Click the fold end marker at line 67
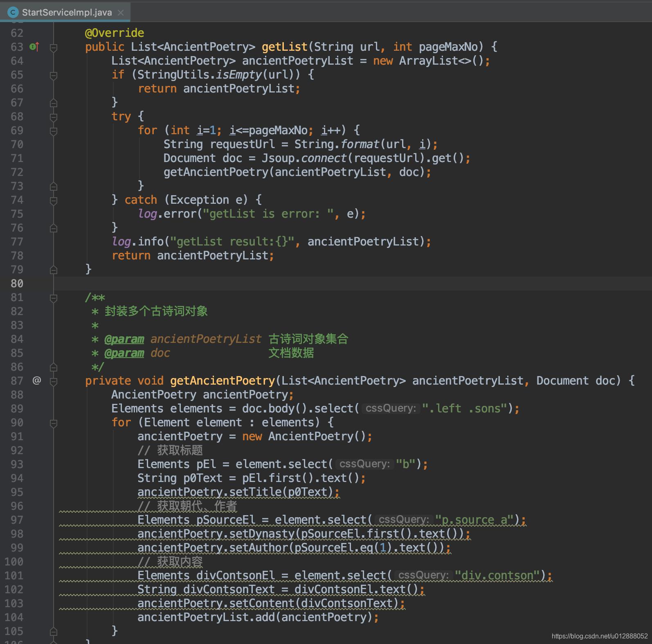 click(54, 103)
